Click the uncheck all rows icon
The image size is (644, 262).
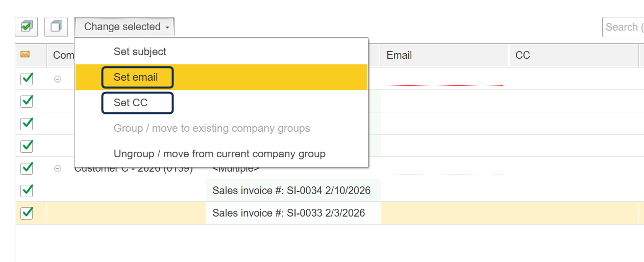pyautogui.click(x=56, y=27)
